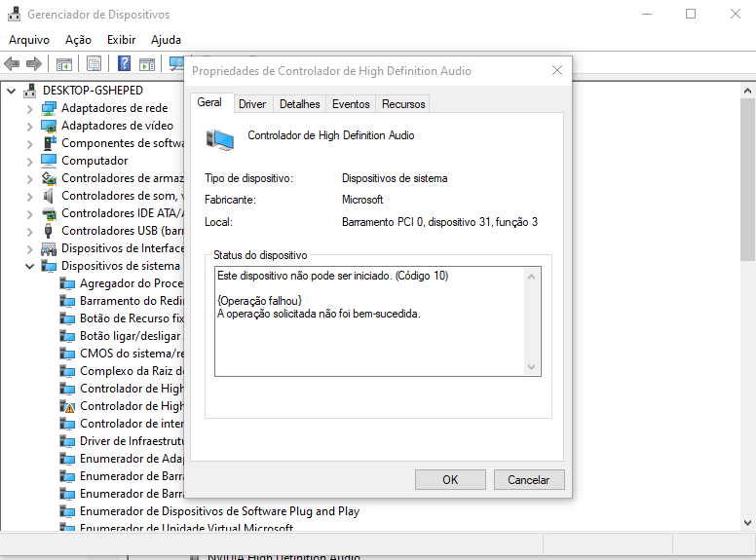This screenshot has width=756, height=560.
Task: Switch to the Eventos tab
Action: 351,104
